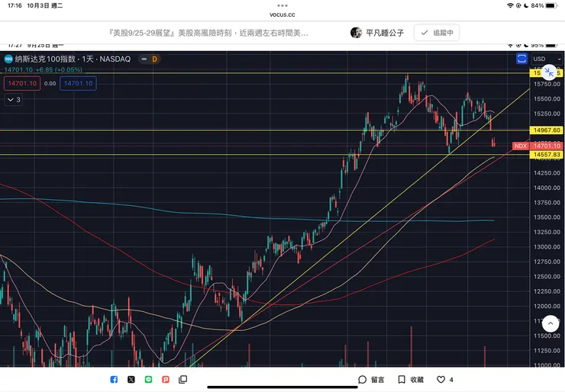
Task: Share article via LINE icon
Action: (148, 379)
